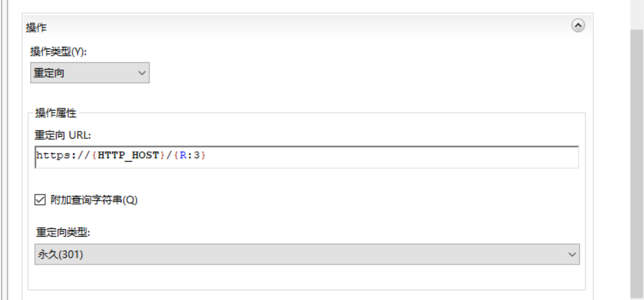The image size is (644, 300).
Task: Toggle the 附加查询字符串 checkbox box
Action: (40, 200)
